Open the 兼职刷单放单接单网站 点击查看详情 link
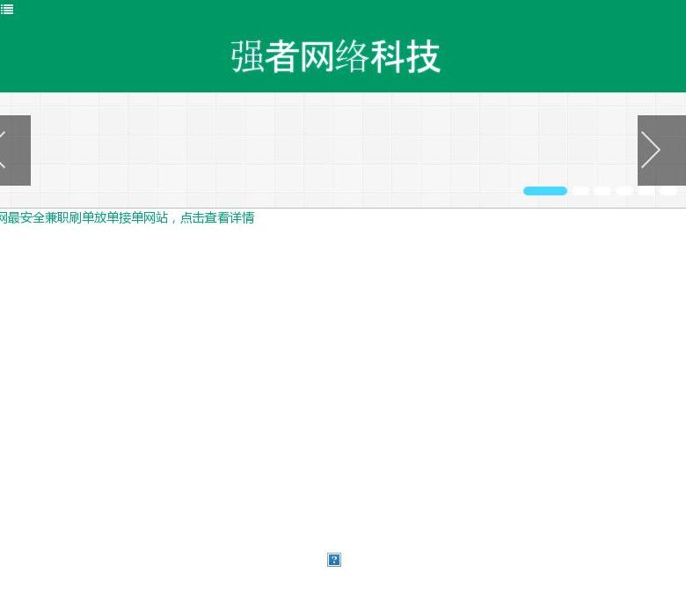Viewport: 686px width, 616px height. [127, 217]
